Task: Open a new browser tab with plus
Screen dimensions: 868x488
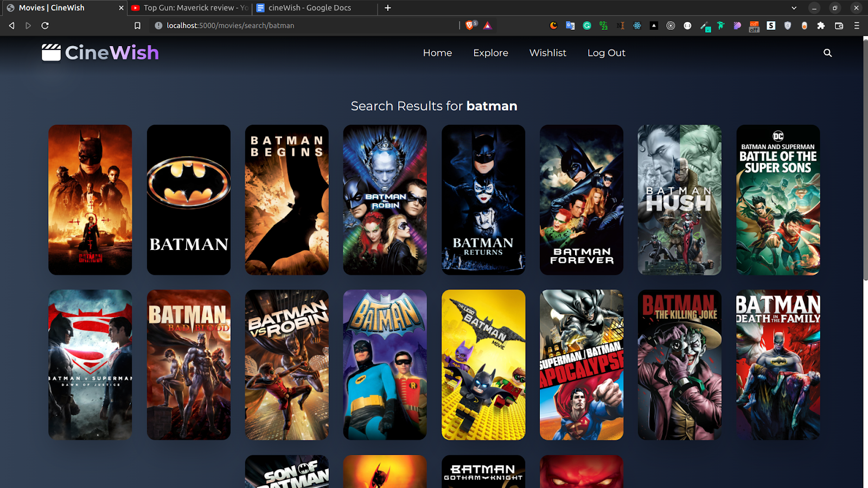Action: pyautogui.click(x=387, y=8)
